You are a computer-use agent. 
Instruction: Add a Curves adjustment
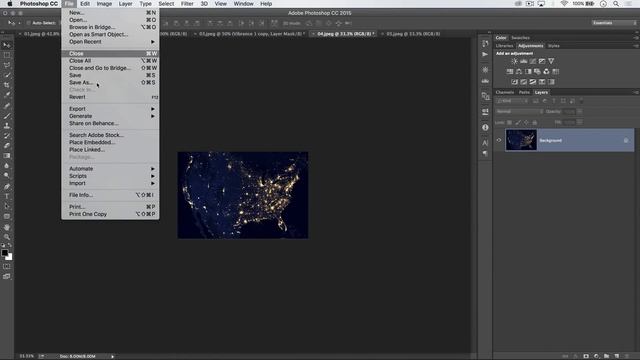click(533, 61)
